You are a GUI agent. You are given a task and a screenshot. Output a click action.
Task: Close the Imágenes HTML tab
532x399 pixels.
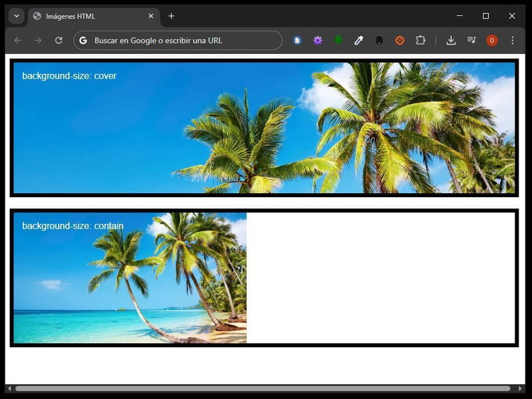tap(151, 16)
